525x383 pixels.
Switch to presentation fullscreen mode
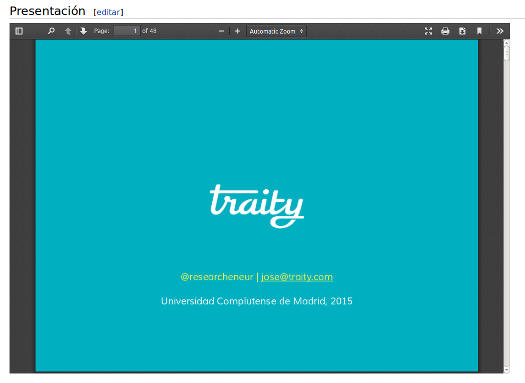[x=428, y=31]
